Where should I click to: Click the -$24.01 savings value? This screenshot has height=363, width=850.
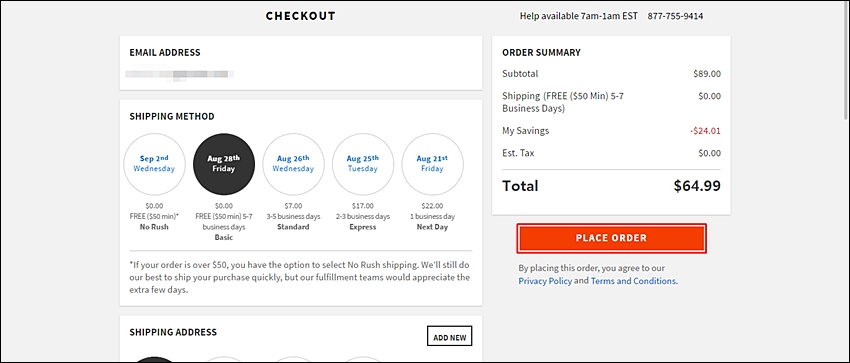(705, 131)
